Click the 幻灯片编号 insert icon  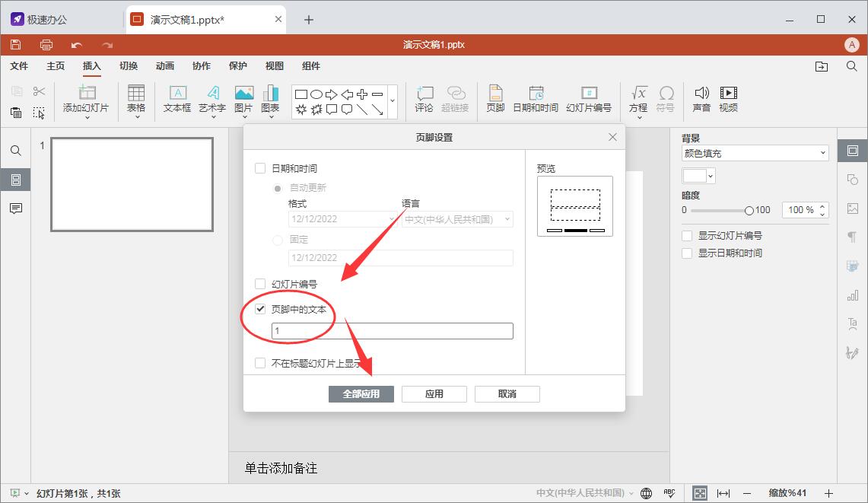pos(587,99)
